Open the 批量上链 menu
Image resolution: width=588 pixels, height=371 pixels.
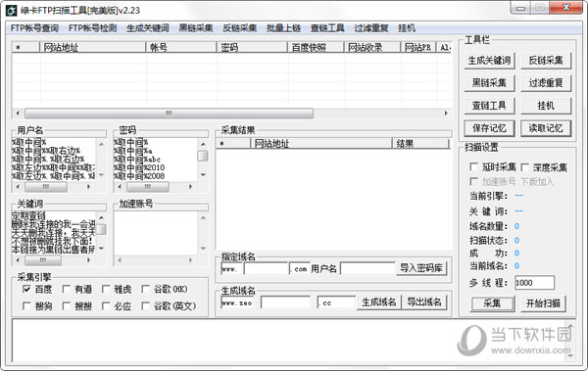283,28
